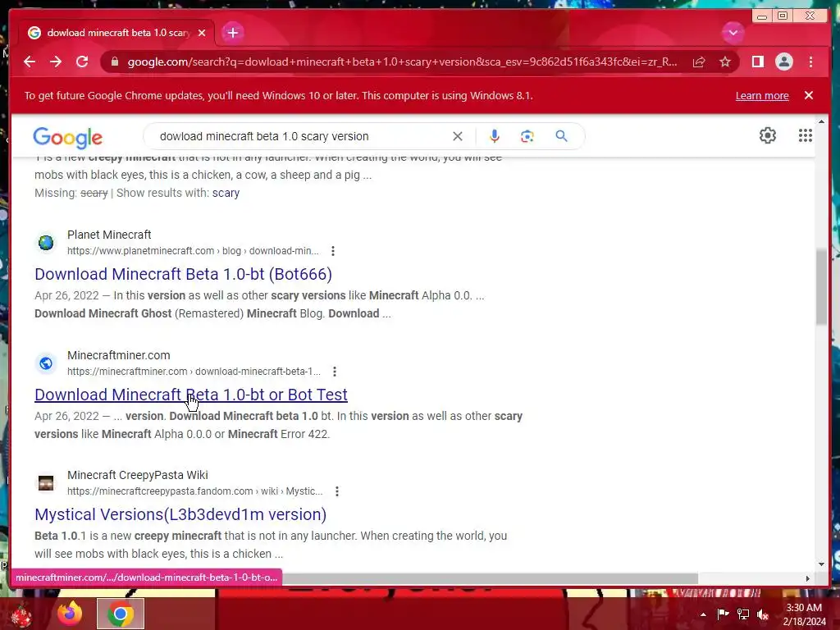The height and width of the screenshot is (630, 840).
Task: Search by image with Google Lens icon
Action: pos(527,136)
